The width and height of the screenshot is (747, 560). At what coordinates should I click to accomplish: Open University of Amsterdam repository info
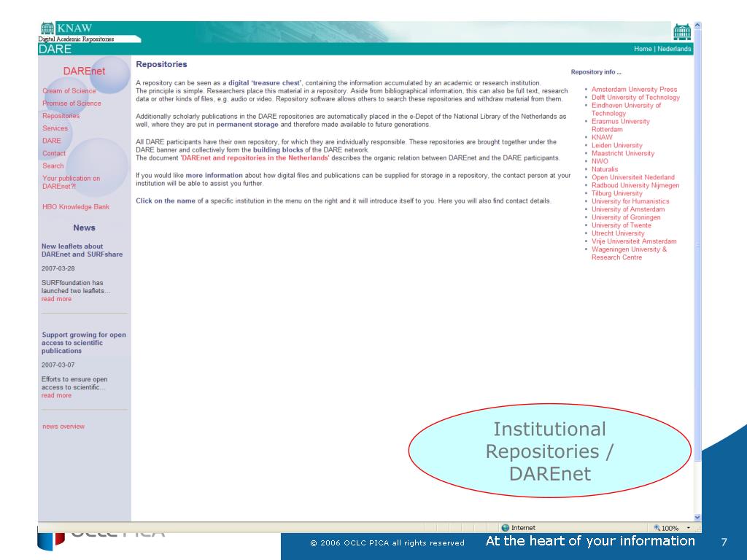[x=628, y=209]
